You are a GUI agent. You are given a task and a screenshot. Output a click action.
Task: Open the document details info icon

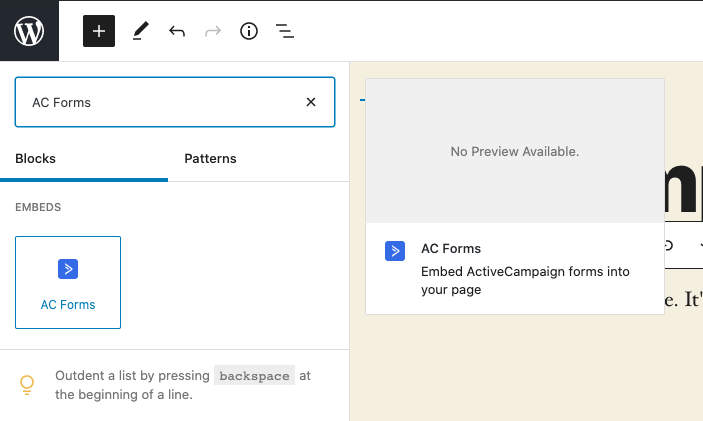(x=249, y=31)
